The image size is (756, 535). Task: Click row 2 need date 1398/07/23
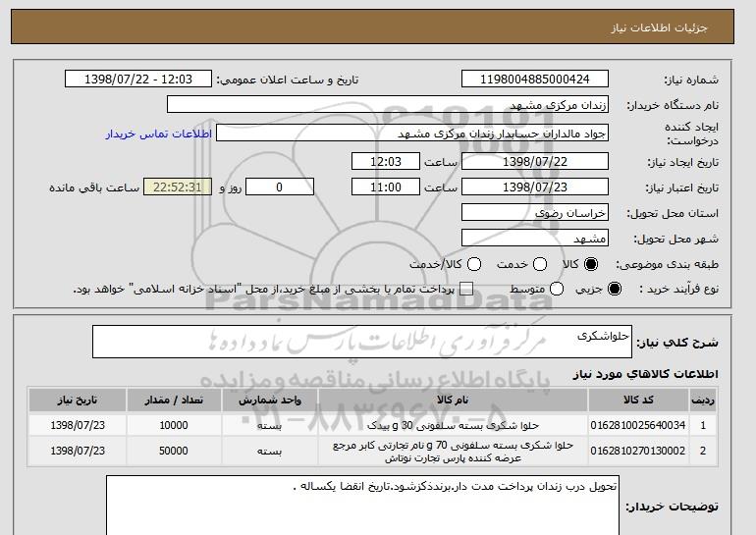(78, 451)
